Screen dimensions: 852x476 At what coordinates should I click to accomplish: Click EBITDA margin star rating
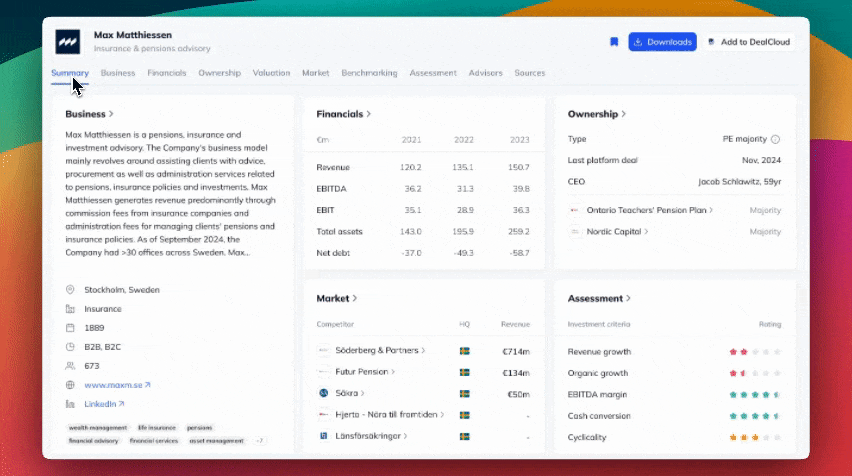(755, 394)
